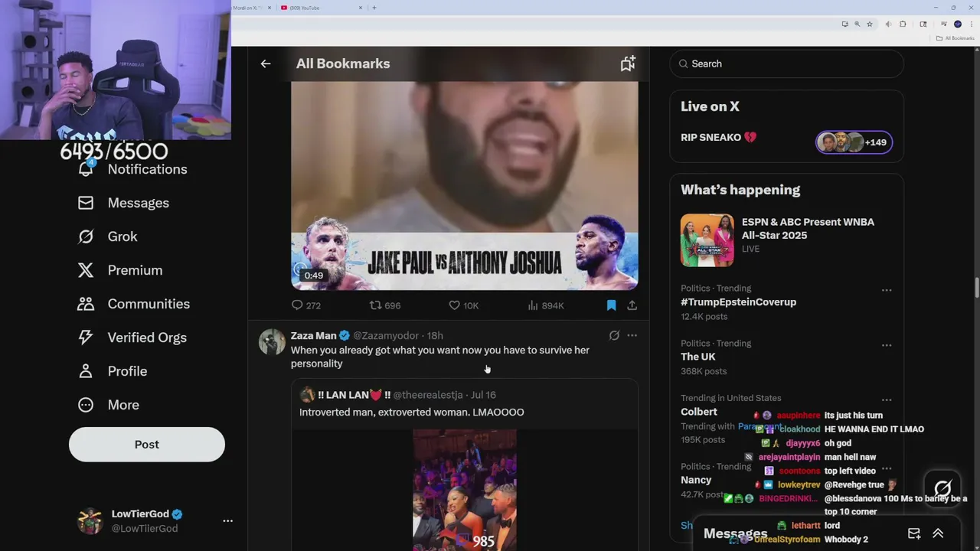Open the browser three-dot menu
Viewport: 980px width, 551px height.
(971, 24)
